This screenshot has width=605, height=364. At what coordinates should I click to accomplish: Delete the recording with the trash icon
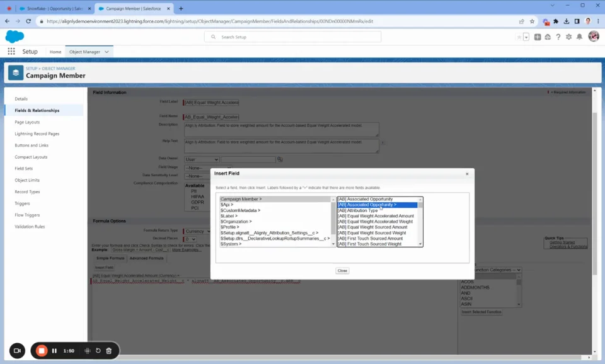tap(109, 351)
